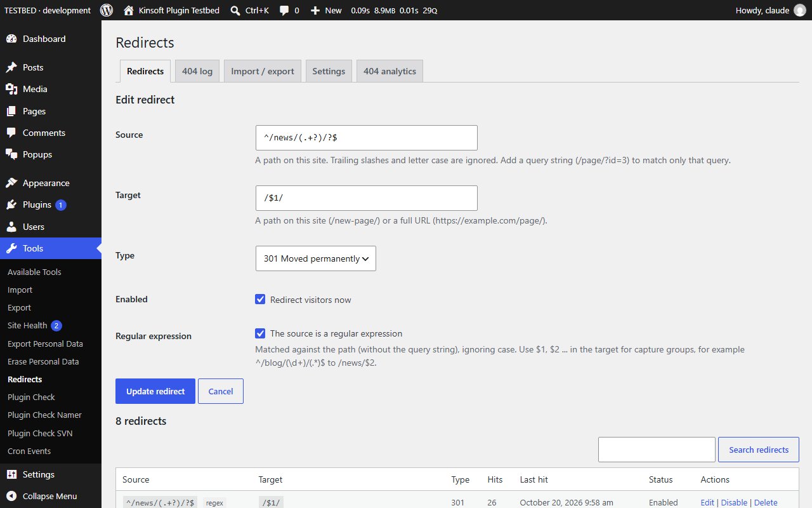Open Export Personal Data submenu item
812x508 pixels.
[x=45, y=344]
